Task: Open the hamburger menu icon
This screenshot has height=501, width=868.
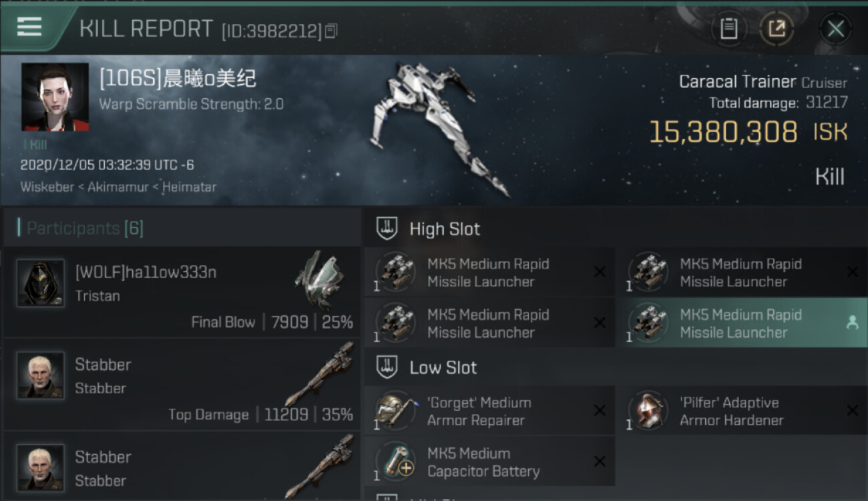Action: point(29,27)
